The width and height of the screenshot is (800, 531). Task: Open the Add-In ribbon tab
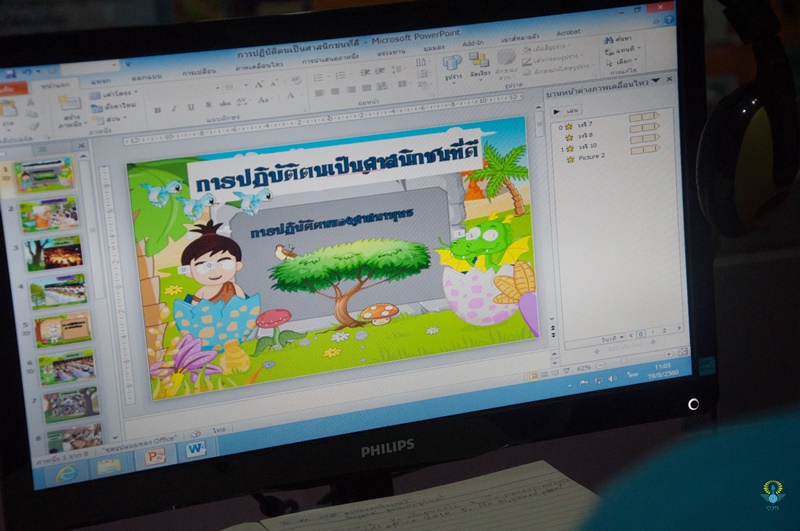coord(473,44)
